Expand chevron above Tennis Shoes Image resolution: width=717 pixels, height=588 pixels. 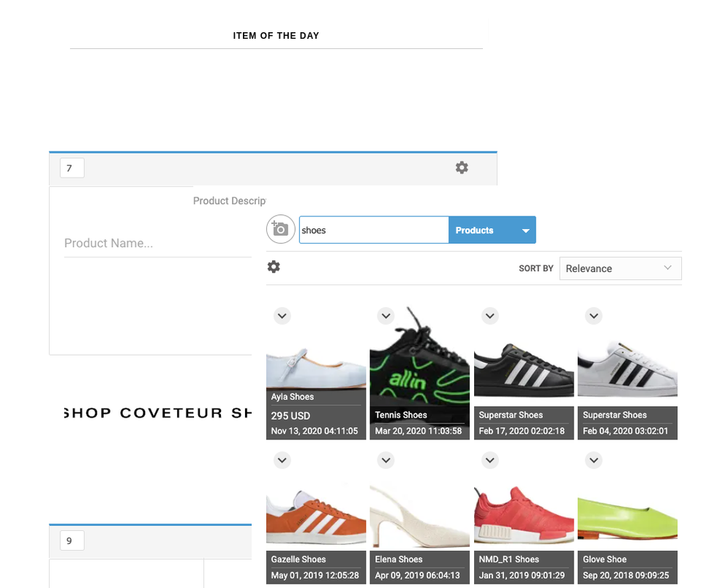tap(386, 316)
